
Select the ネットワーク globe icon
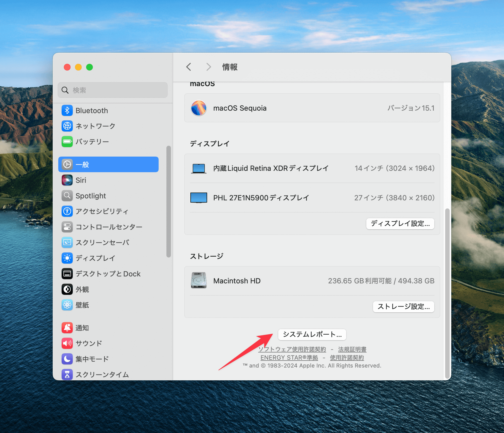tap(67, 126)
